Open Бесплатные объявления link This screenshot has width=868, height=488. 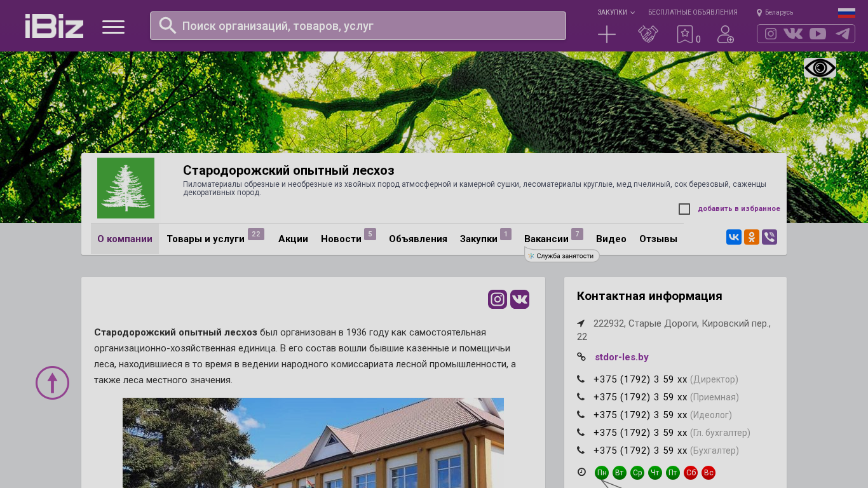coord(693,12)
